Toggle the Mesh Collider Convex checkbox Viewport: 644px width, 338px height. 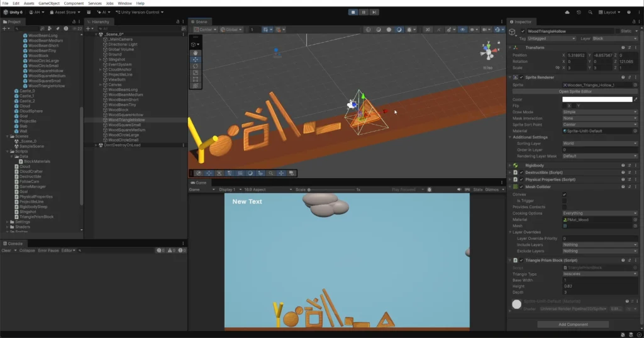pyautogui.click(x=564, y=194)
